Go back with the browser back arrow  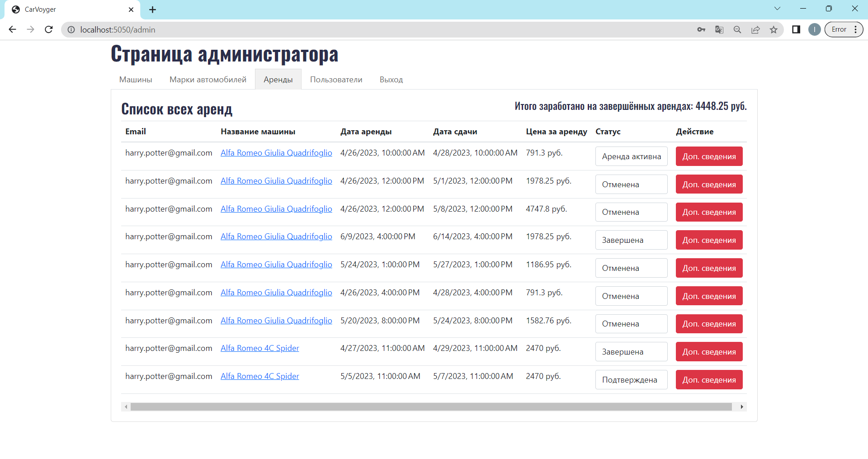(12, 29)
